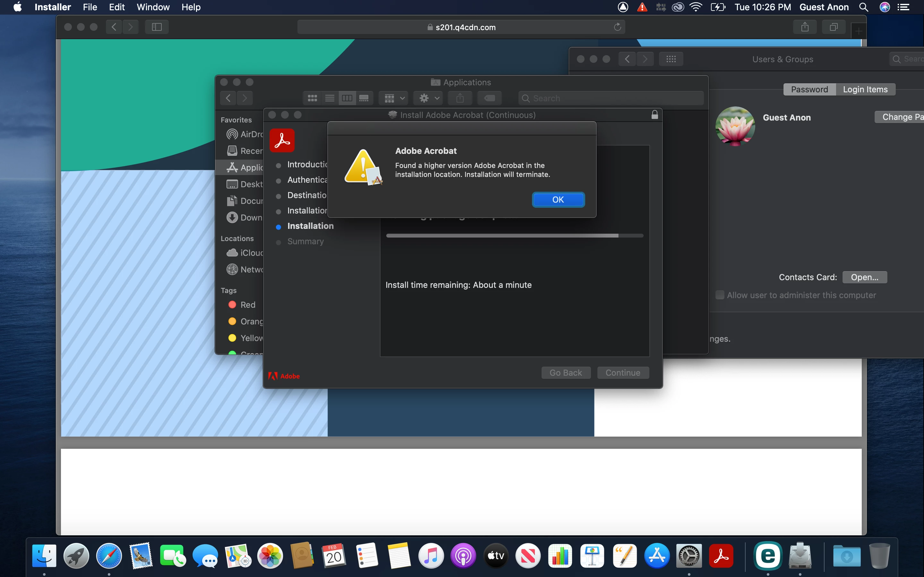Switch Finder to list view

[x=329, y=98]
